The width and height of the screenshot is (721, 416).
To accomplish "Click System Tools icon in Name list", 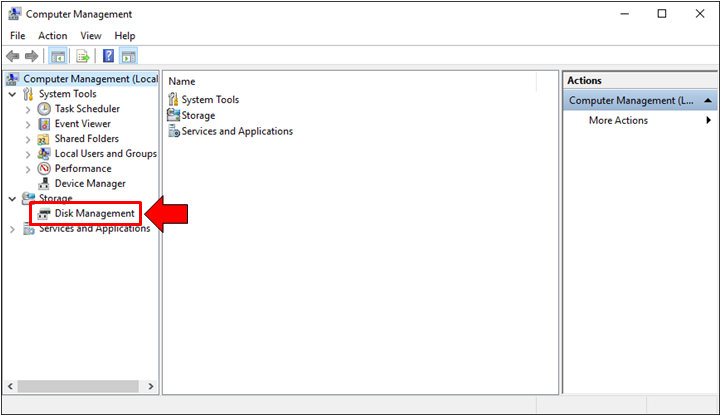I will click(x=173, y=99).
